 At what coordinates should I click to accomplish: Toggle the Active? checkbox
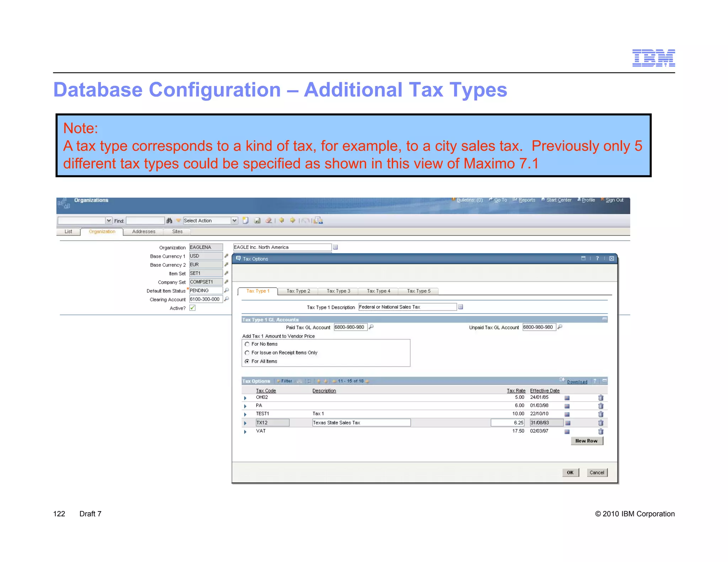click(x=192, y=308)
